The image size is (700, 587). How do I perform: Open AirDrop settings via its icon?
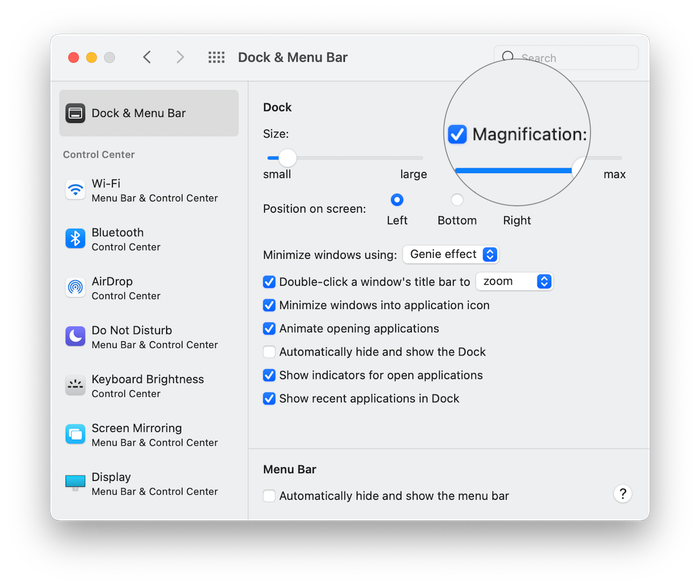pyautogui.click(x=75, y=288)
